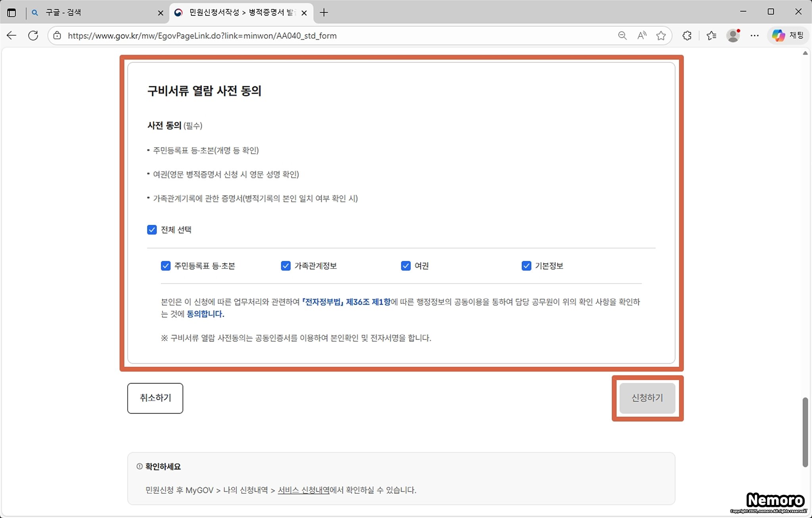Click the page vertical scrollbar thumb
This screenshot has height=518, width=812.
(x=805, y=432)
